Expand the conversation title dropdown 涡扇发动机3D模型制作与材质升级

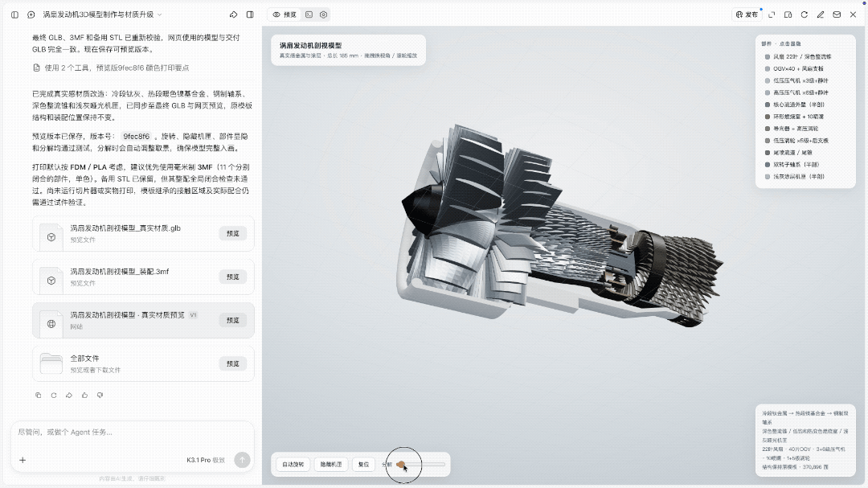[102, 14]
